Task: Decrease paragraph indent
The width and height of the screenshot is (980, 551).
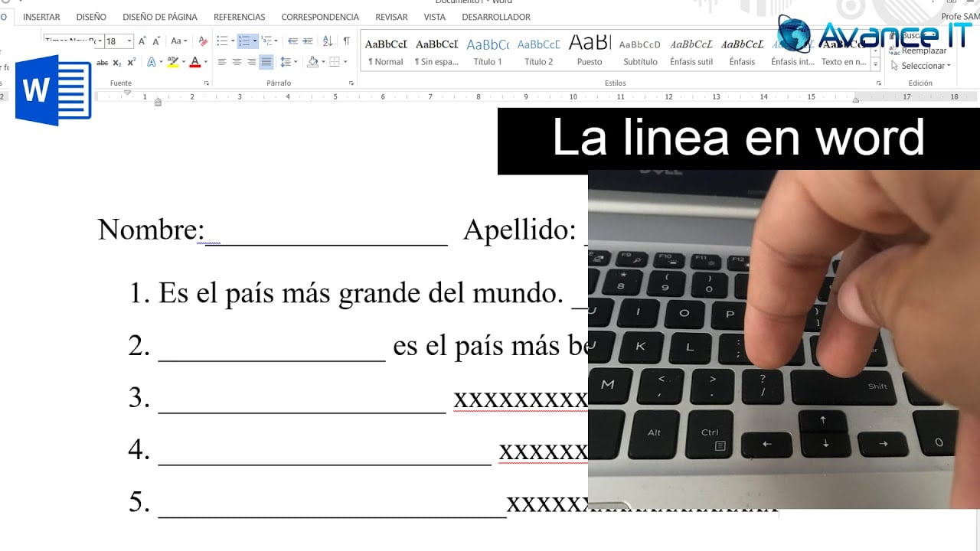Action: pyautogui.click(x=293, y=41)
